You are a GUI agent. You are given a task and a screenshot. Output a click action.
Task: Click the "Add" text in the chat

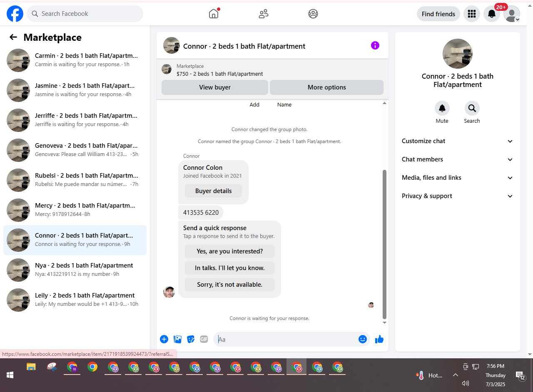coord(254,105)
